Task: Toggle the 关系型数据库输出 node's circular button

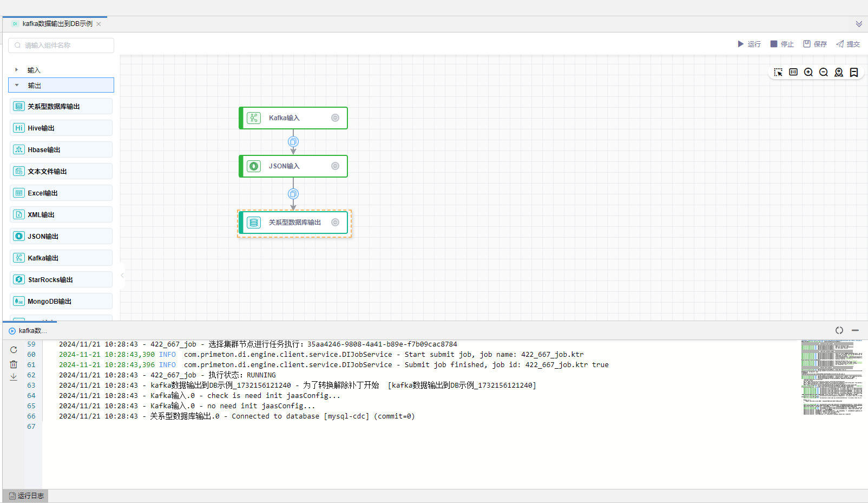Action: coord(336,223)
